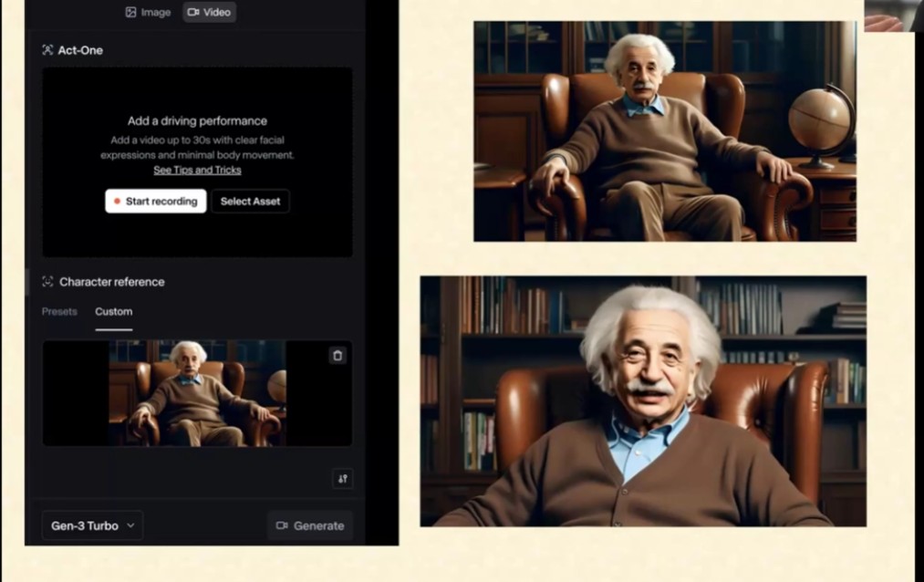Click the close-up smiling man image
Screen dimensions: 924x582
[x=643, y=401]
